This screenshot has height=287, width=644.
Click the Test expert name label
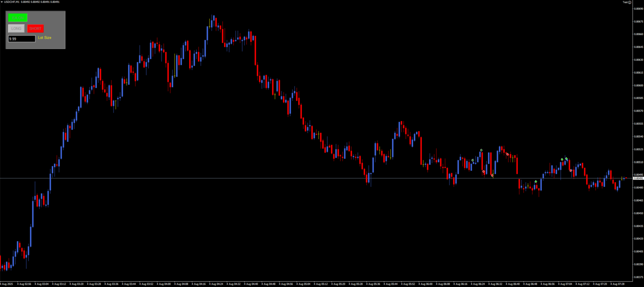click(x=625, y=2)
